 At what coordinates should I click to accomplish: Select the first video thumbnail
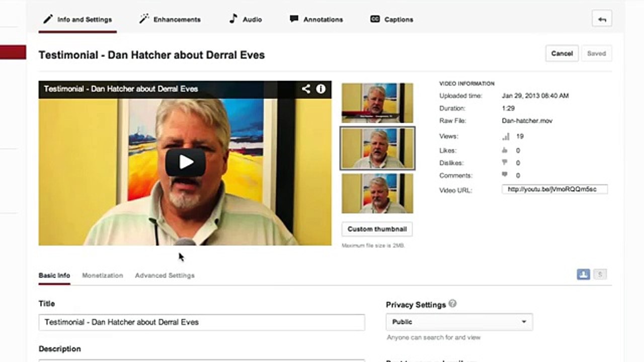377,103
